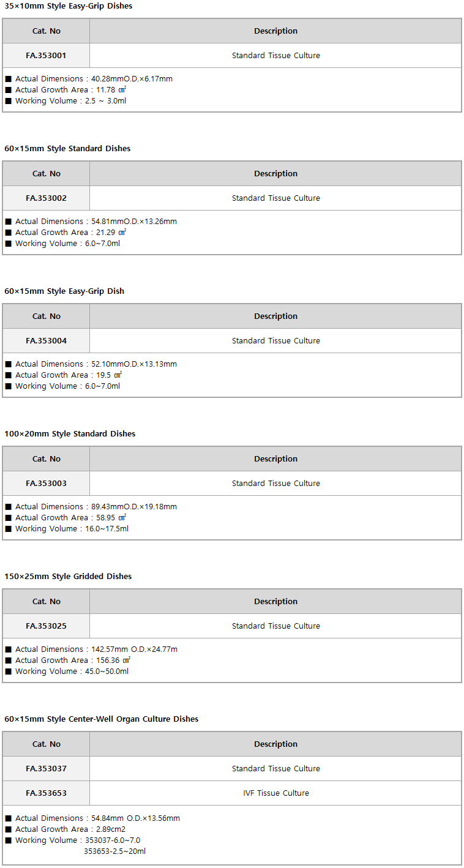Screen dimensions: 464x868
Task: Select catalog number FA.353653
Action: pyautogui.click(x=47, y=793)
